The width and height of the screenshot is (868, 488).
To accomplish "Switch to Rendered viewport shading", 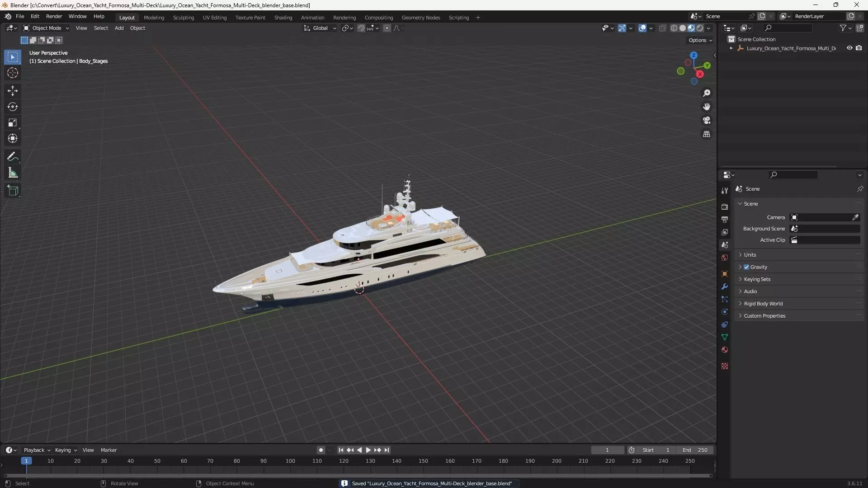I will pyautogui.click(x=700, y=28).
